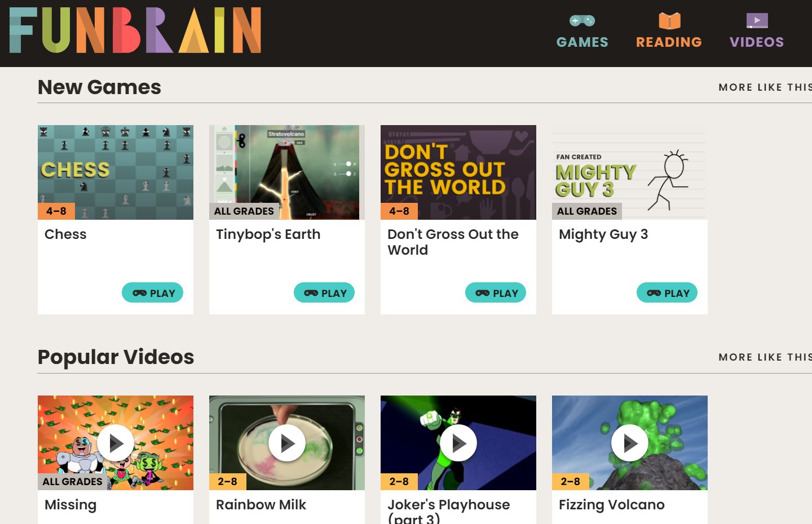The image size is (812, 524).
Task: Click More Like This beside New Games
Action: pos(765,87)
